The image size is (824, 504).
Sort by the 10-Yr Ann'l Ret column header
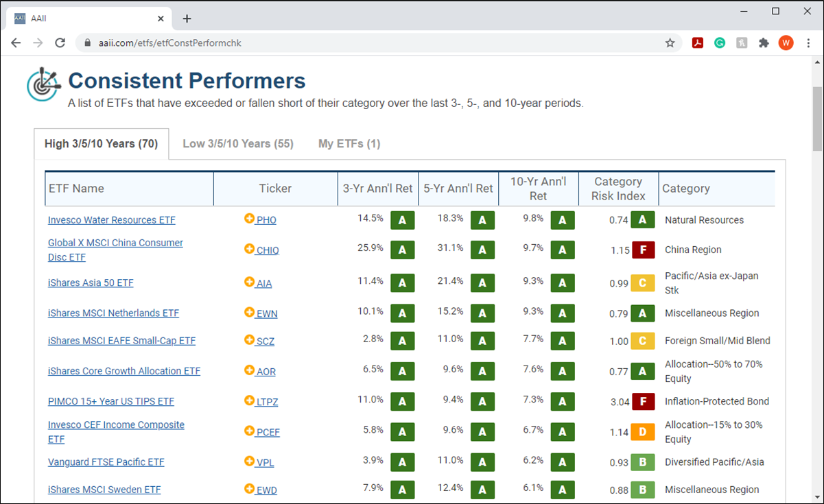539,189
